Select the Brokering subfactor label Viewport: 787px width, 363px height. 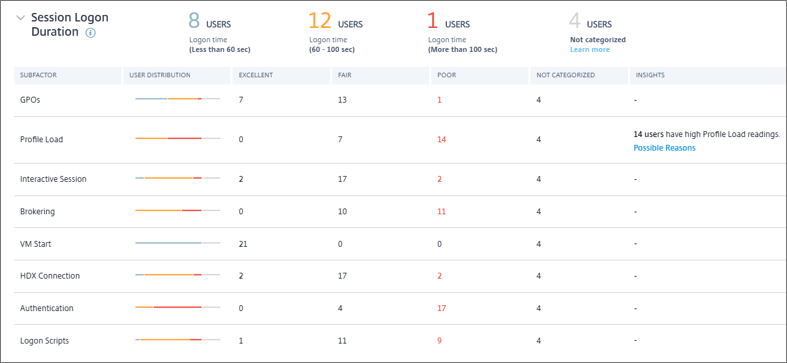pyautogui.click(x=37, y=211)
